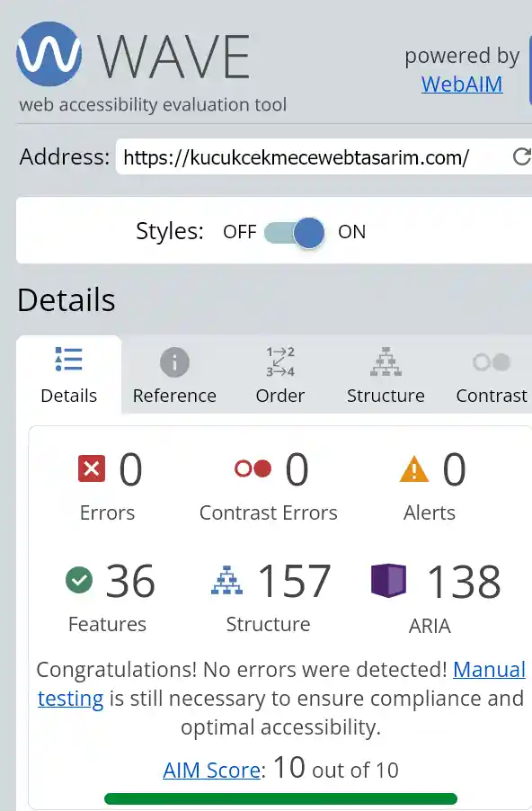Click the blue Structure hierarchy summary icon
532x811 pixels.
(x=227, y=580)
